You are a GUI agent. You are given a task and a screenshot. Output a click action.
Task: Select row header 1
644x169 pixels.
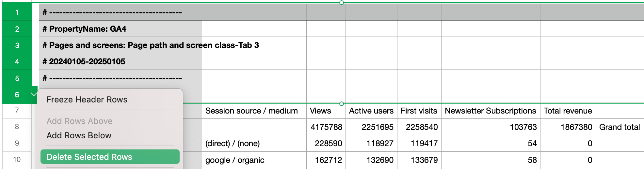pyautogui.click(x=17, y=12)
